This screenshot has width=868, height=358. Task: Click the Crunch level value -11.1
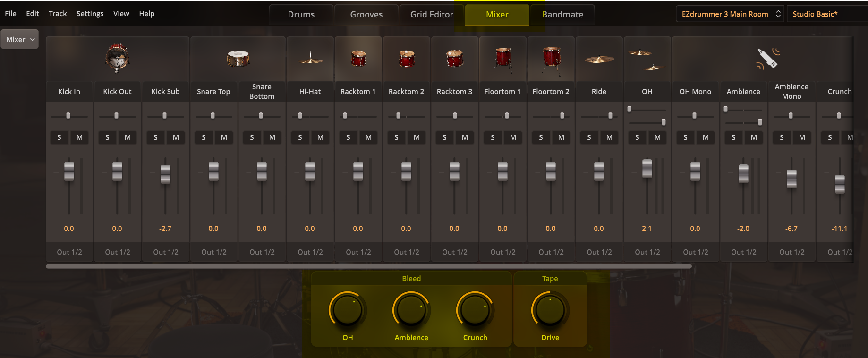tap(839, 229)
